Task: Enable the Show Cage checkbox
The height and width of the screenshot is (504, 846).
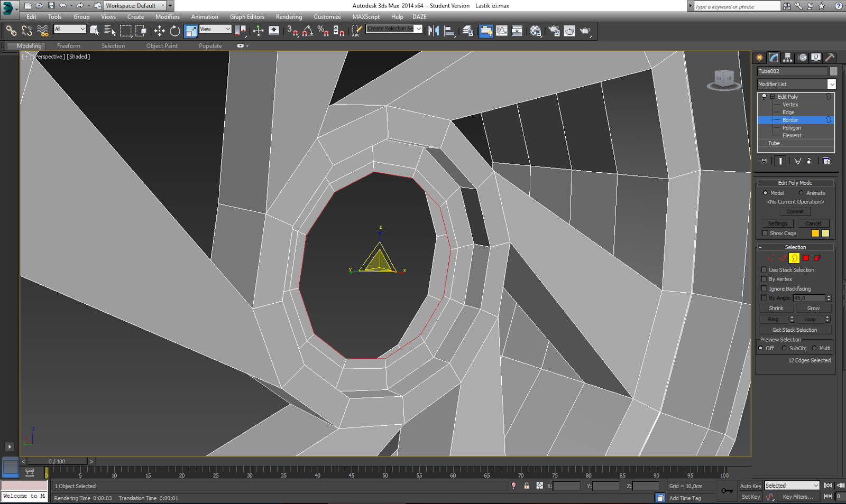Action: pos(765,233)
